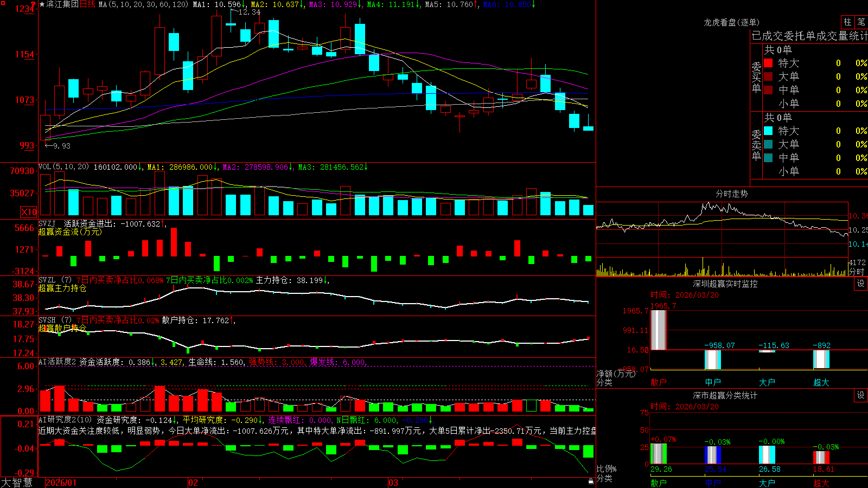Click the 委卖单 section label
The image size is (868, 488).
756,145
